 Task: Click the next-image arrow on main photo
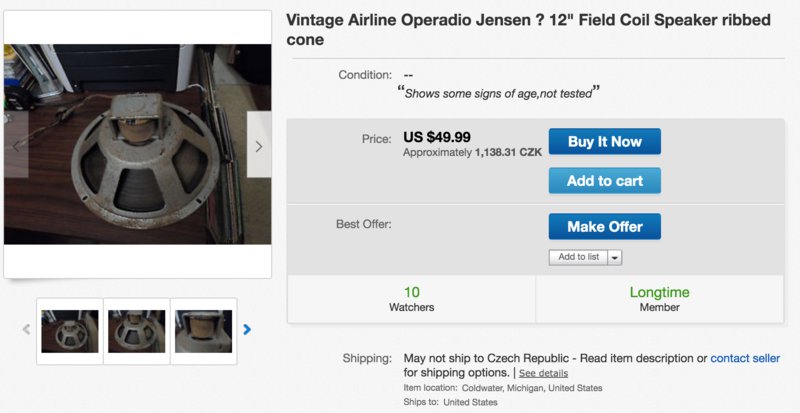point(259,145)
